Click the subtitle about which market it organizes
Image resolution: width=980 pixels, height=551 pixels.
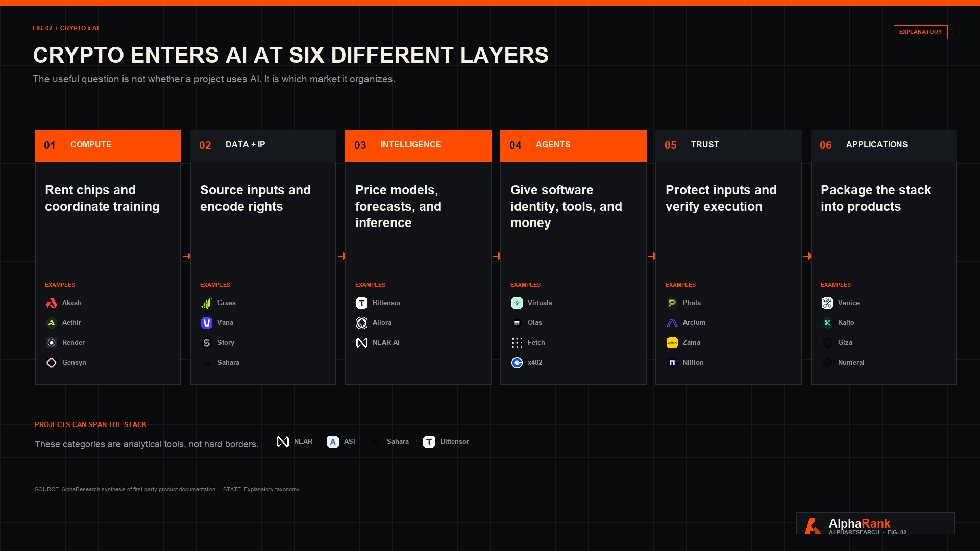point(214,79)
